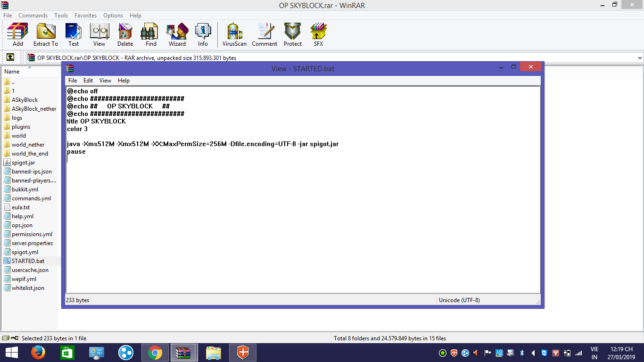Select the parent folder ".." entry
The image size is (644, 362).
(x=9, y=82)
